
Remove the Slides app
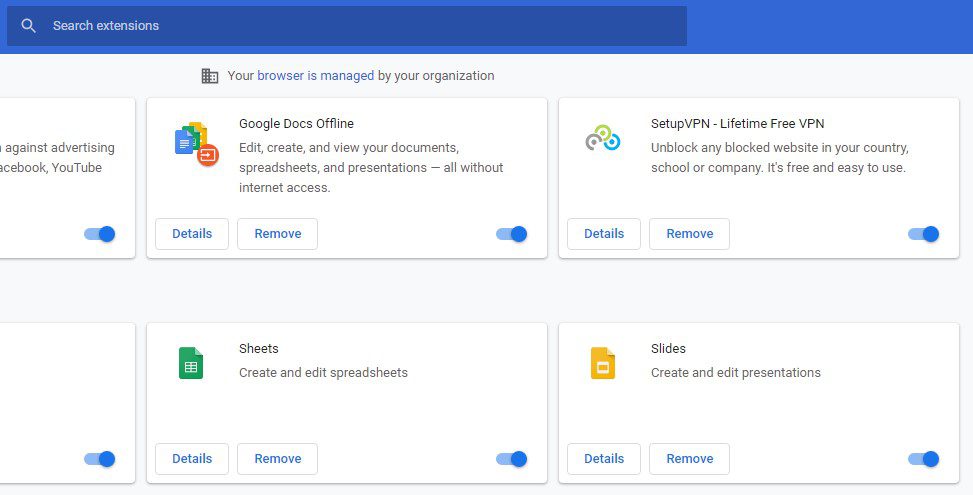coord(689,459)
